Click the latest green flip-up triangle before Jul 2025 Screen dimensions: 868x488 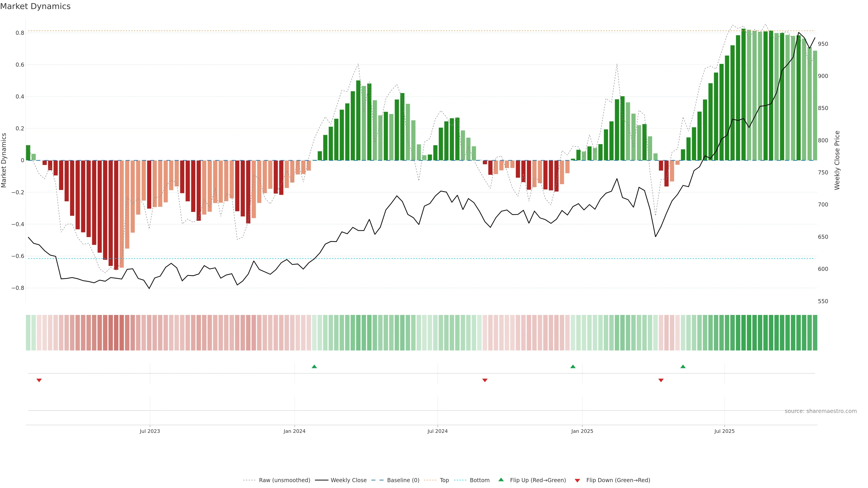pyautogui.click(x=683, y=366)
